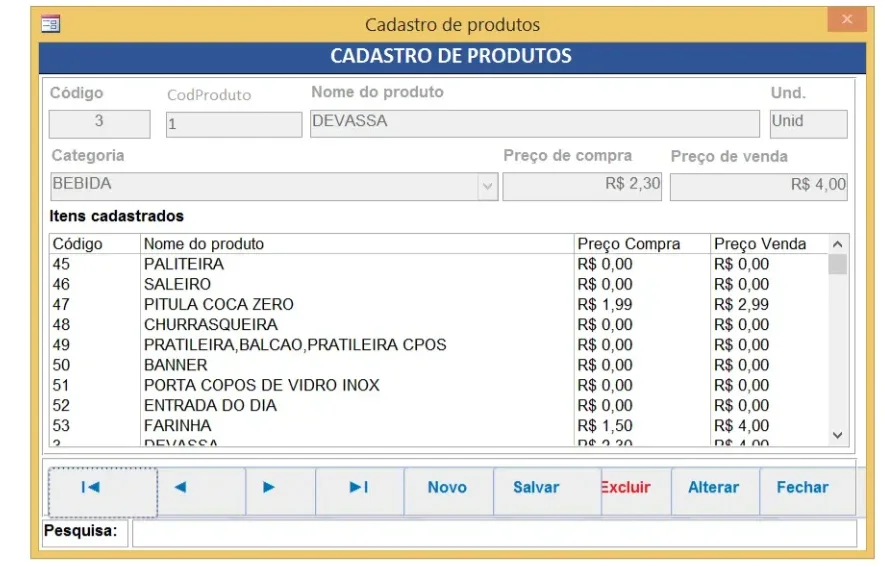885x567 pixels.
Task: Click Novo to add a product
Action: (x=448, y=492)
